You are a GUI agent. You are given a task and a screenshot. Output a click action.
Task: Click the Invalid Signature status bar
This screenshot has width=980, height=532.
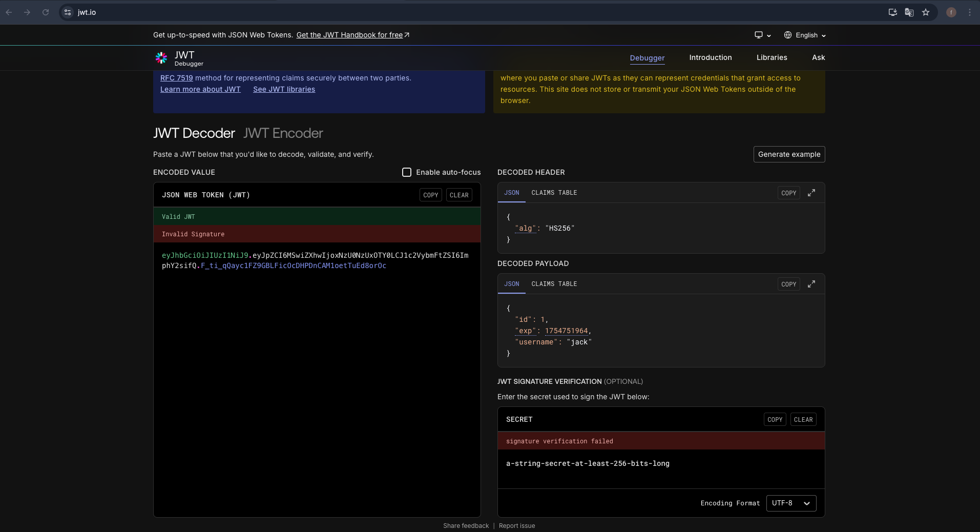click(317, 234)
